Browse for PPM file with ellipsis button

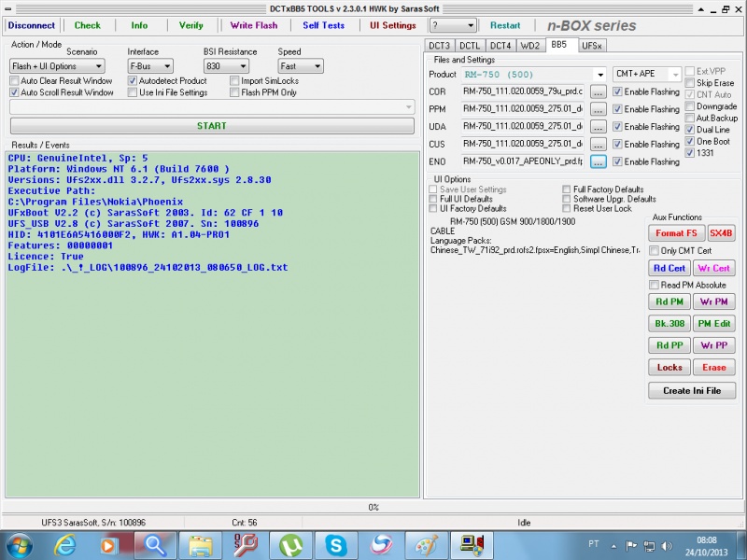point(598,109)
